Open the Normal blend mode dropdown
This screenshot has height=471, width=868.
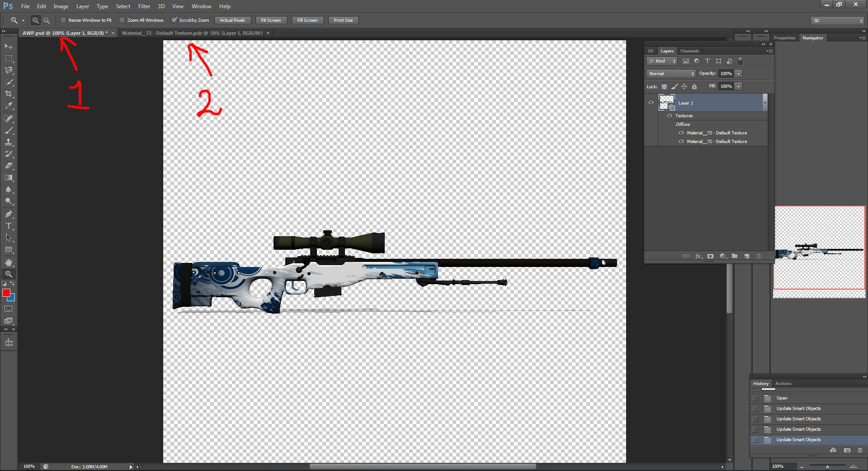coord(671,74)
